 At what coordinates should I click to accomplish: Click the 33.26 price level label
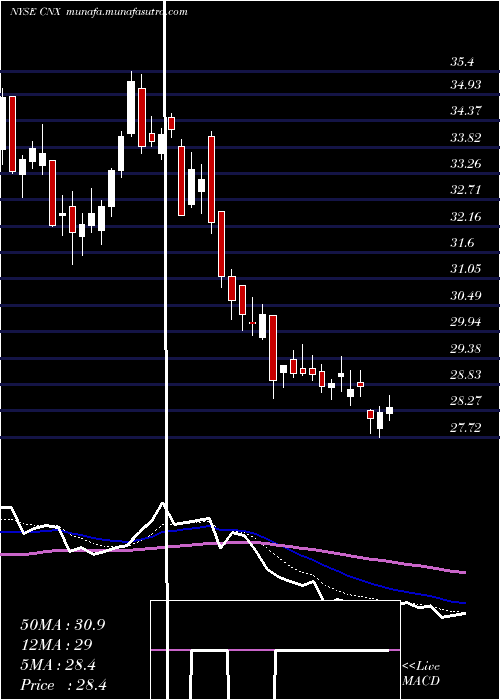[466, 164]
